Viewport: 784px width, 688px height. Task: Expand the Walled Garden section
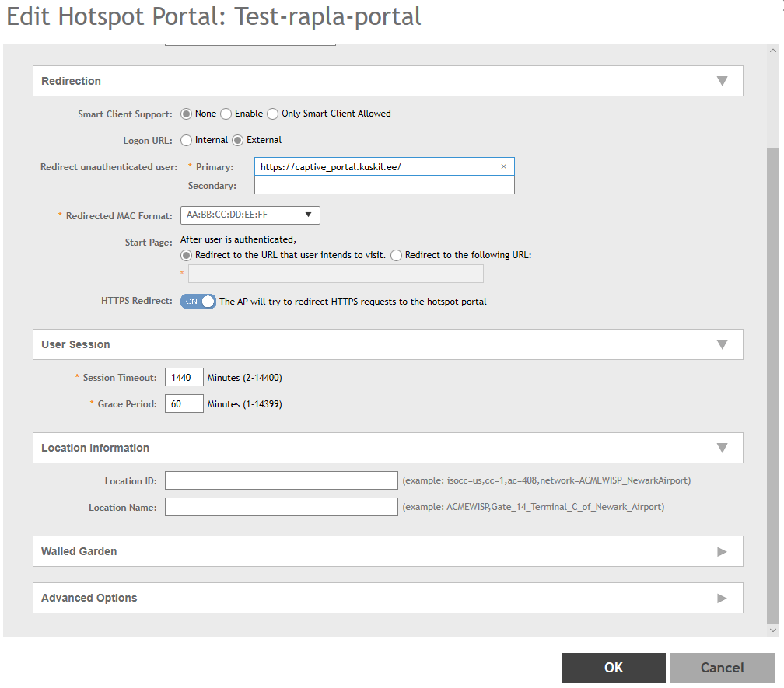[721, 551]
